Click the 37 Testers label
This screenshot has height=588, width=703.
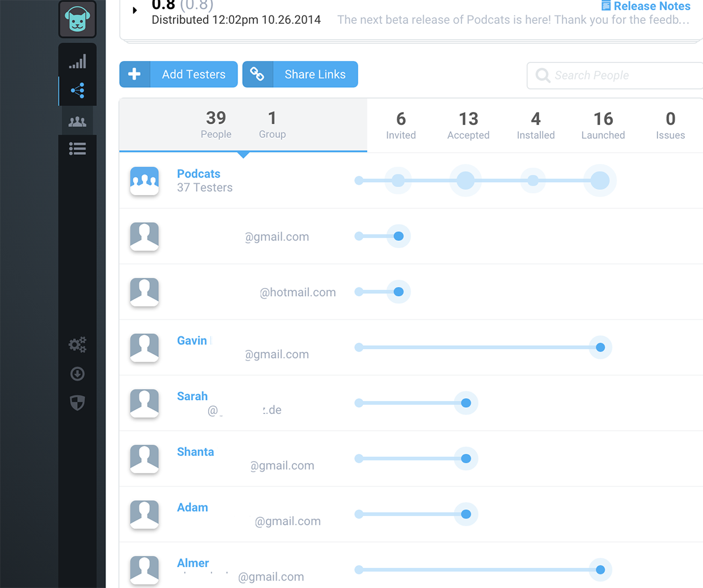(x=205, y=188)
